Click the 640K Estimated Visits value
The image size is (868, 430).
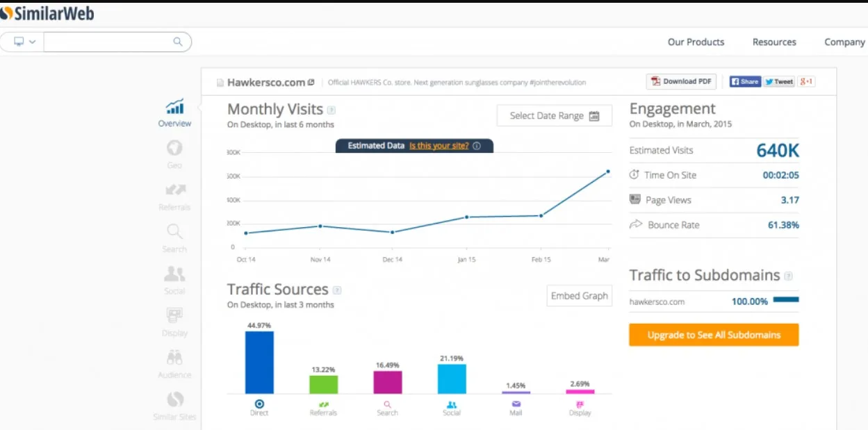(x=778, y=150)
